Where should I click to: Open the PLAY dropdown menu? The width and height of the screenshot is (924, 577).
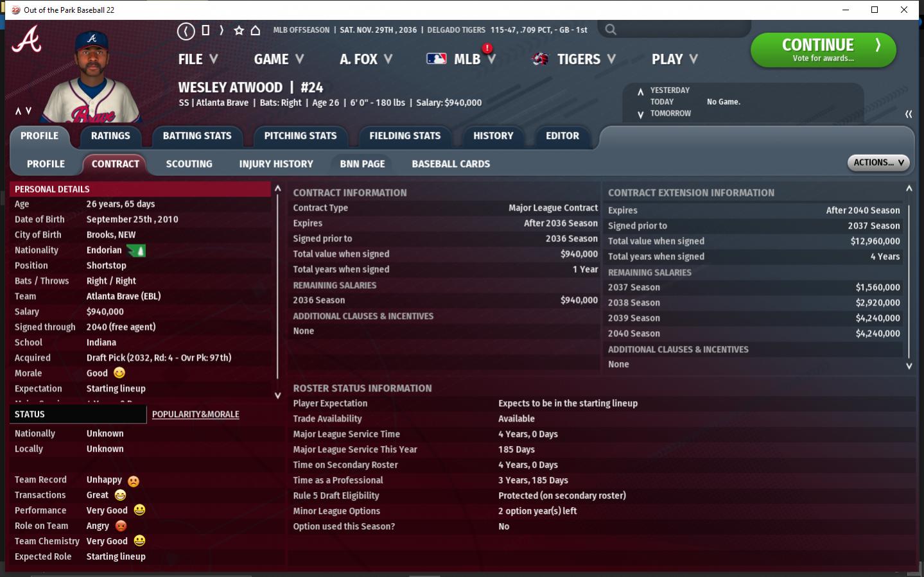coord(674,59)
